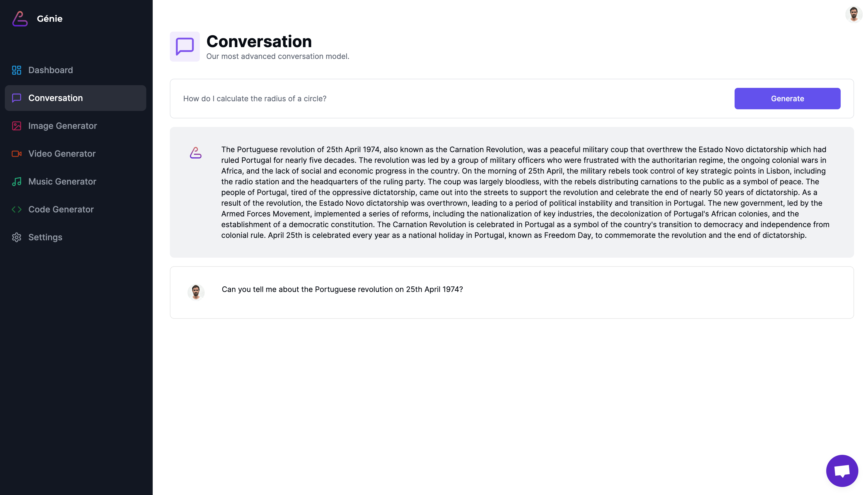Viewport: 868px width, 495px height.
Task: Navigate to Video Generator
Action: [62, 154]
